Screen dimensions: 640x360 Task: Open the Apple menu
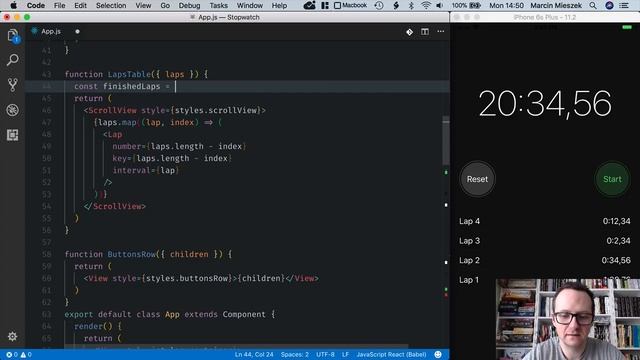13,5
